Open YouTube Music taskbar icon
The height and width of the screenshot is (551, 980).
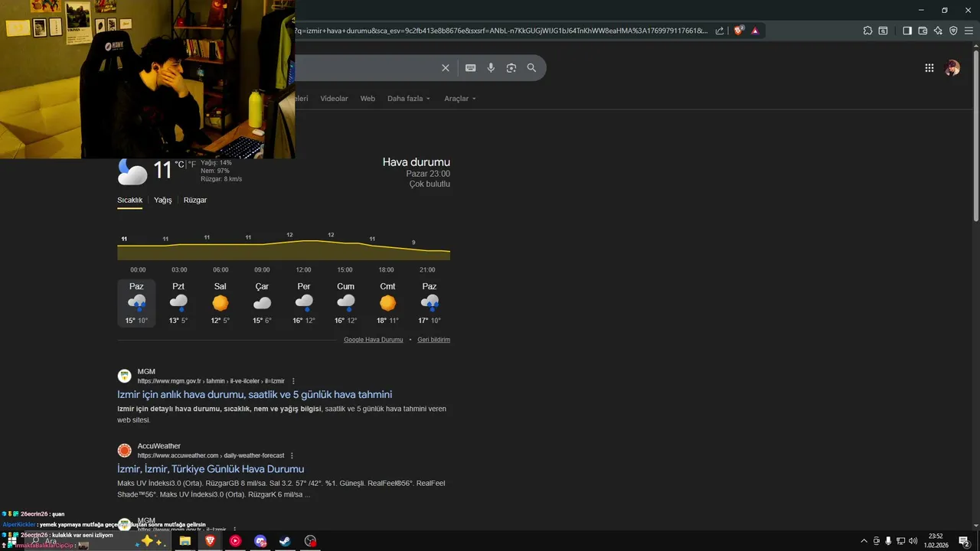point(235,541)
